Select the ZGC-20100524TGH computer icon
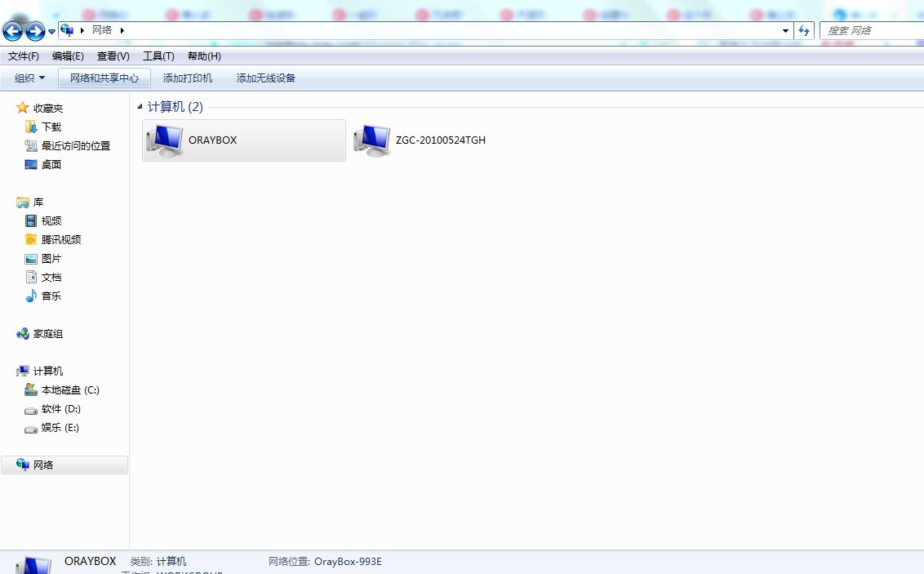This screenshot has width=924, height=574. click(x=372, y=140)
